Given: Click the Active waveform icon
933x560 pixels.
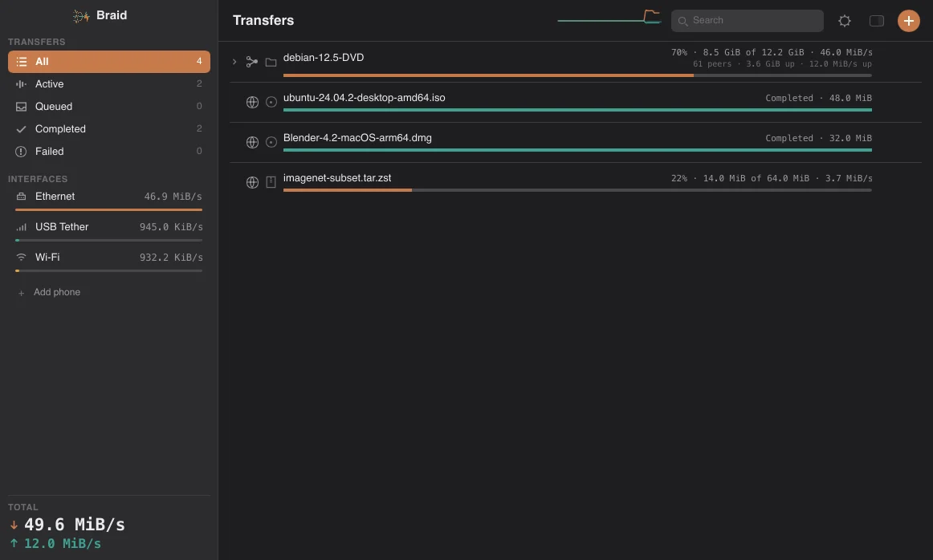Looking at the screenshot, I should [x=21, y=84].
